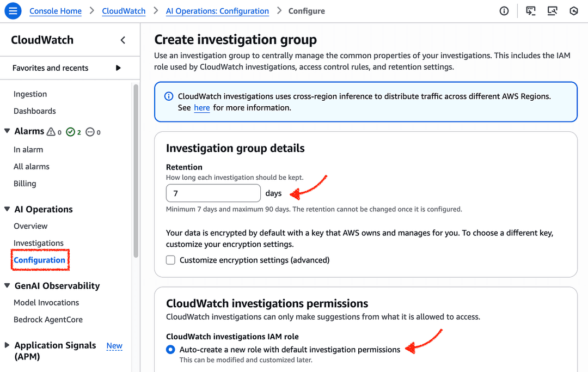Screen dimensions: 588x372
Task: Open the 'here' cross-region info link
Action: (202, 108)
